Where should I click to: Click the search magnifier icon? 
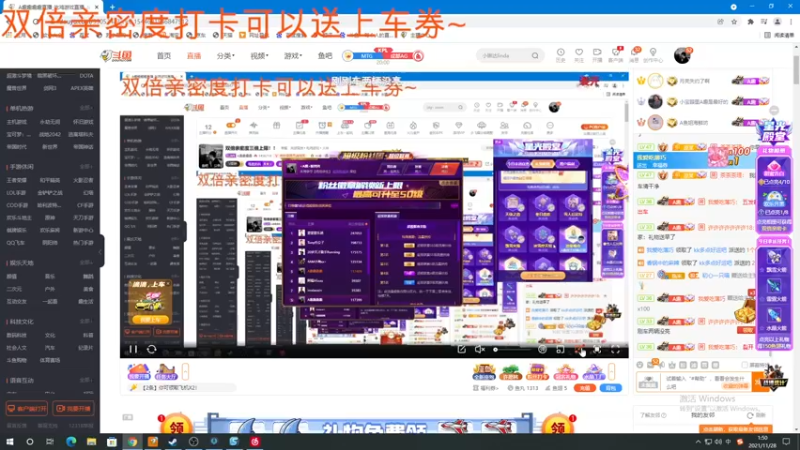(535, 56)
